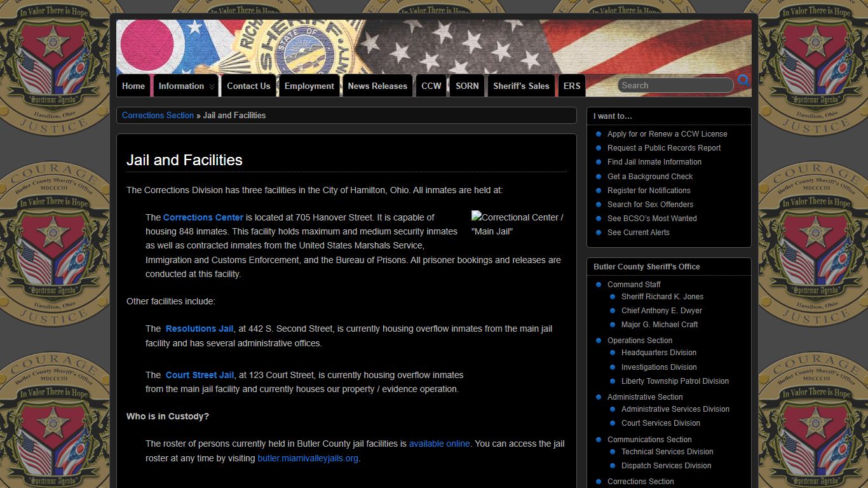The image size is (868, 488).
Task: Open the Court Services Division link
Action: pyautogui.click(x=661, y=423)
